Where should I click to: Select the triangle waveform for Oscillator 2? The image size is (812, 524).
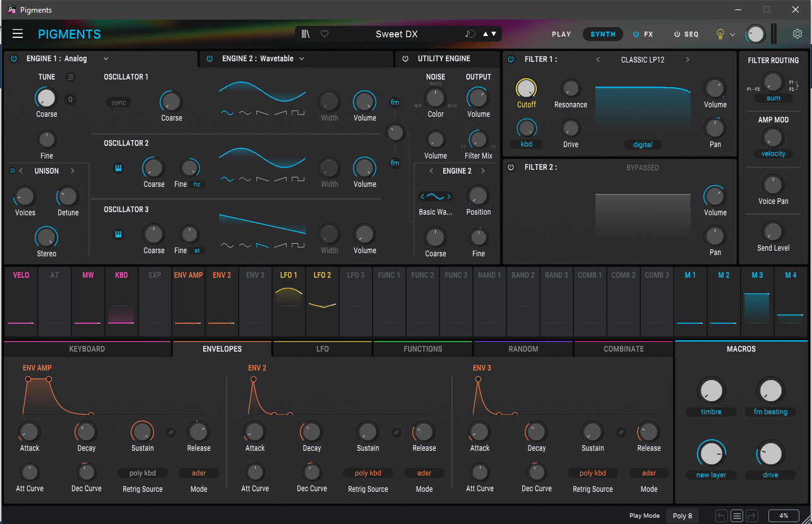[244, 179]
